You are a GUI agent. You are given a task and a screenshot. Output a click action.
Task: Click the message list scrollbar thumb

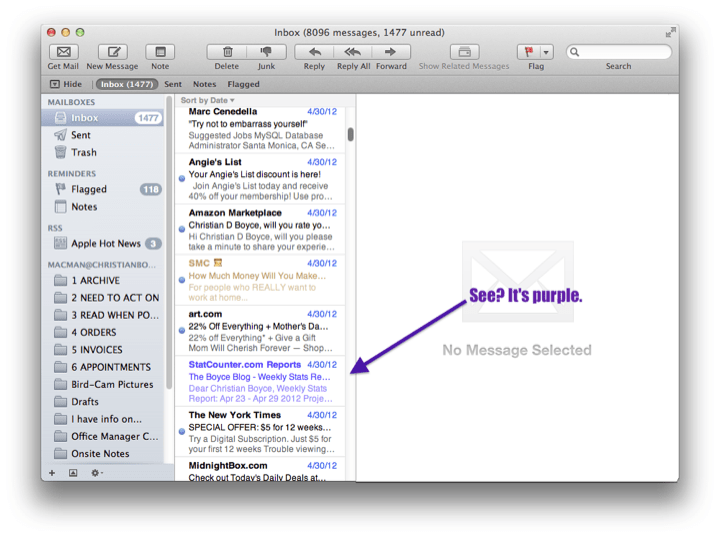tap(351, 134)
